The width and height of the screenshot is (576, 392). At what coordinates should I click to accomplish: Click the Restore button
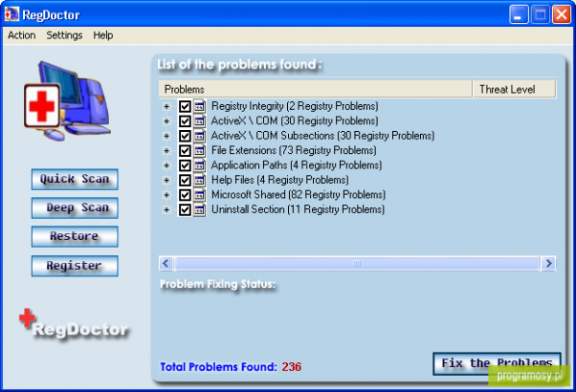click(x=75, y=236)
